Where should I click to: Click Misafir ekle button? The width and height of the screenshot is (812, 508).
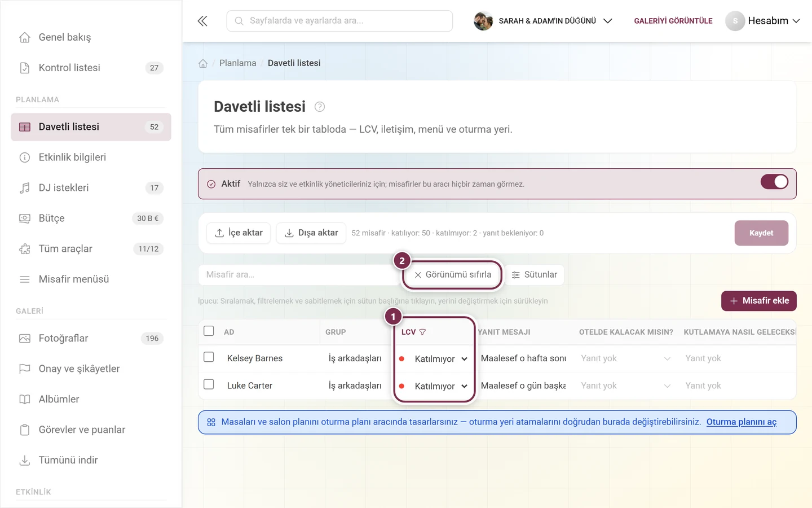759,301
